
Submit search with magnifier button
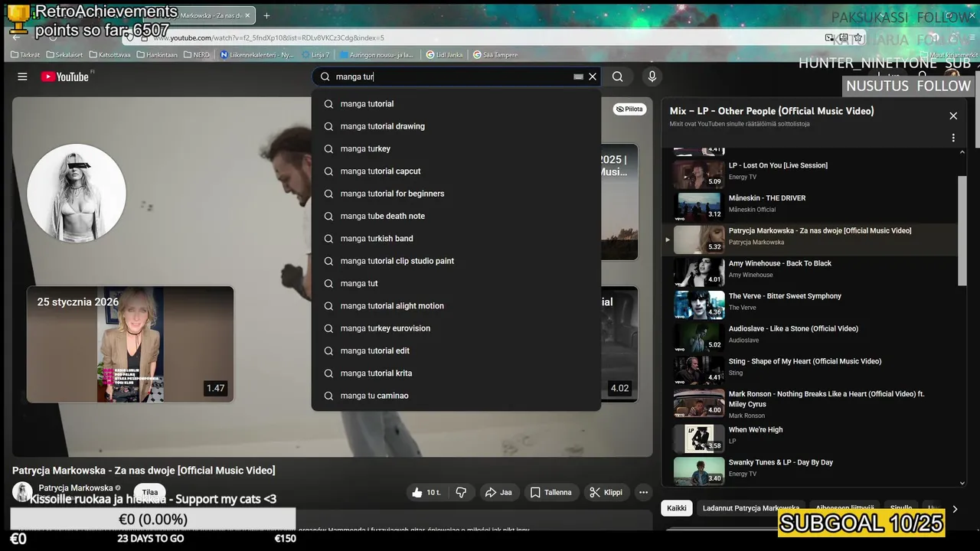click(617, 77)
